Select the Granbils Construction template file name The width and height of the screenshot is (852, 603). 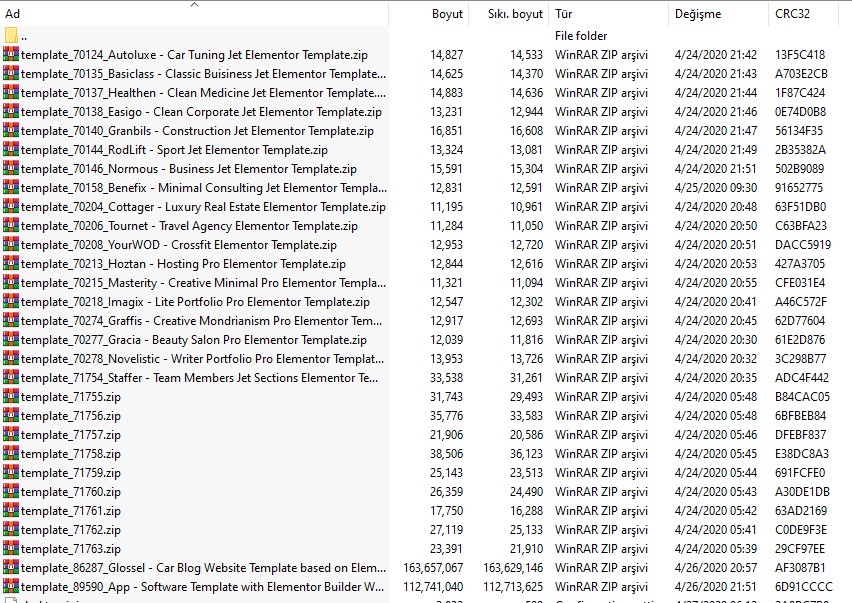pyautogui.click(x=197, y=131)
